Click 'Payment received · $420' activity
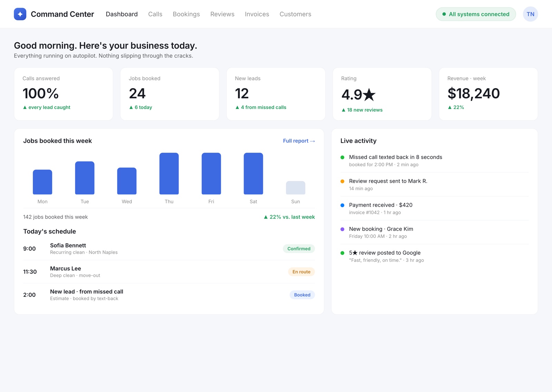Screen dimensions: 552x392 tap(381, 205)
